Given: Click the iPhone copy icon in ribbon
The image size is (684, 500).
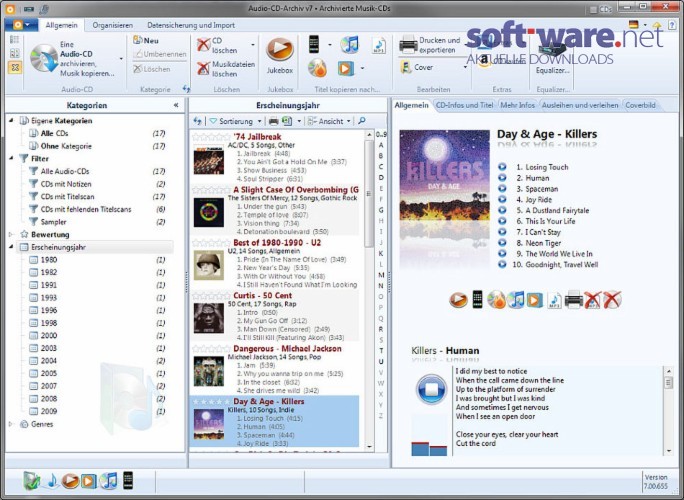Looking at the screenshot, I should pos(314,45).
